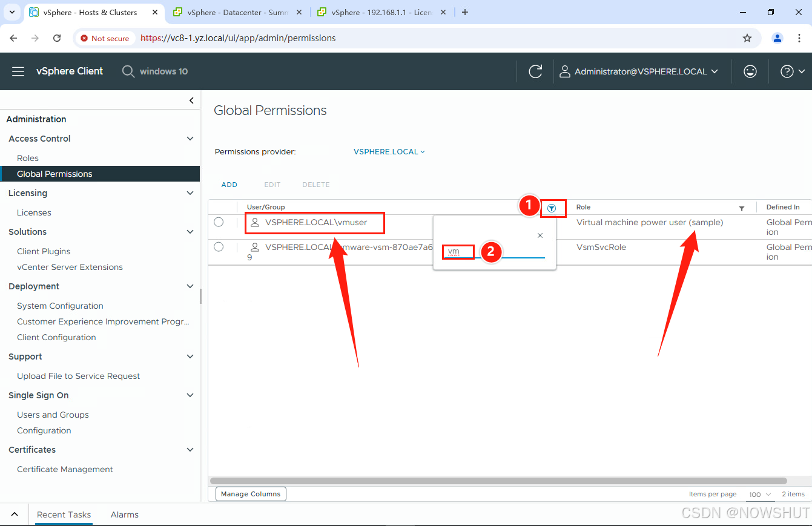Refresh the vSphere Client view

[535, 71]
